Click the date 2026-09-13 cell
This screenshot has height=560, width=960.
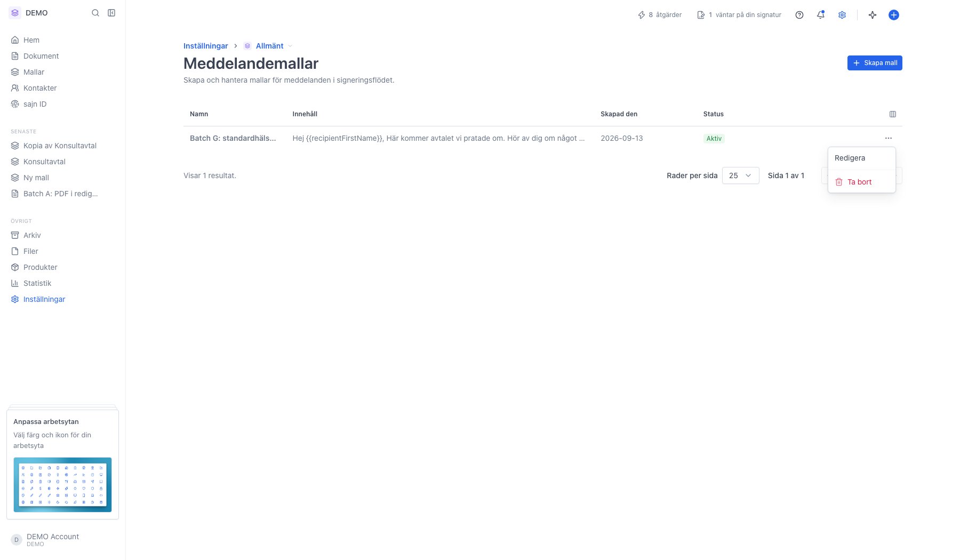point(621,138)
